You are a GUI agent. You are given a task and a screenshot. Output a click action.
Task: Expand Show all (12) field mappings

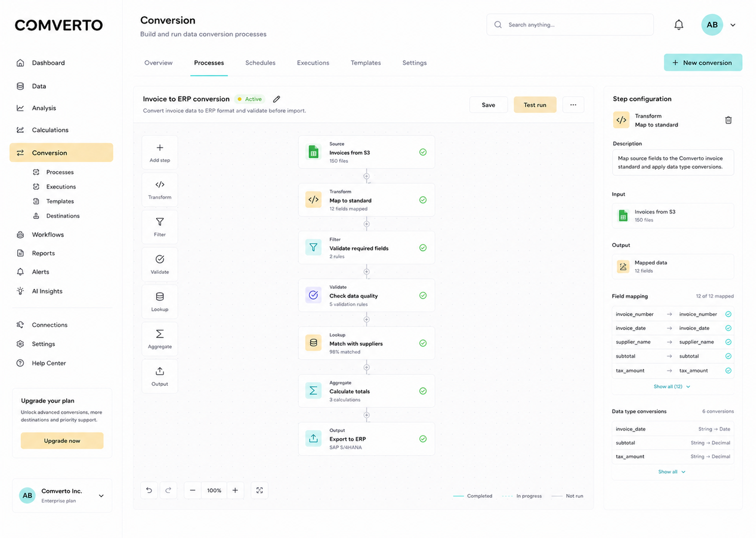[672, 386]
